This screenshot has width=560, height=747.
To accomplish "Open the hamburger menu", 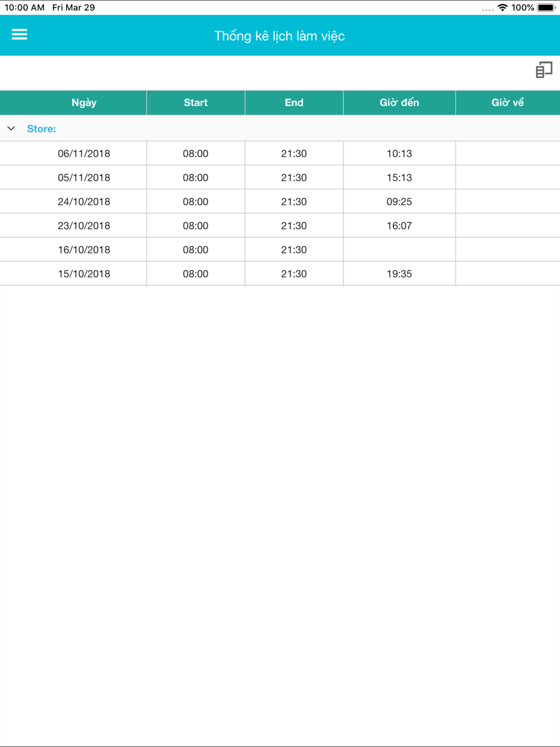I will pos(20,35).
